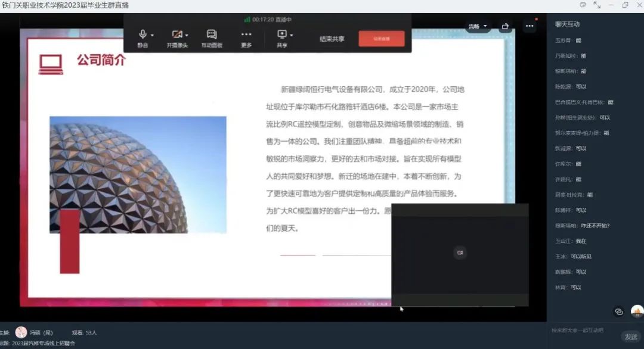Screen dimensions: 644x349
Task: Mute the microphone (静音)
Action: (142, 35)
